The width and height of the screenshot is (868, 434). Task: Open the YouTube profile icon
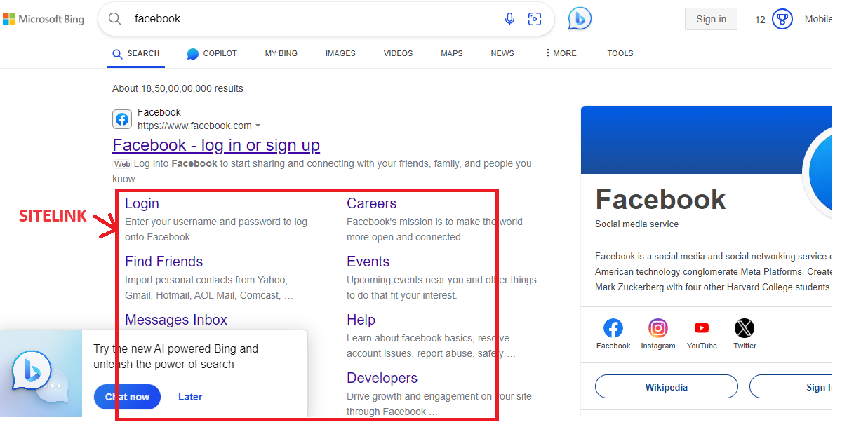[701, 328]
